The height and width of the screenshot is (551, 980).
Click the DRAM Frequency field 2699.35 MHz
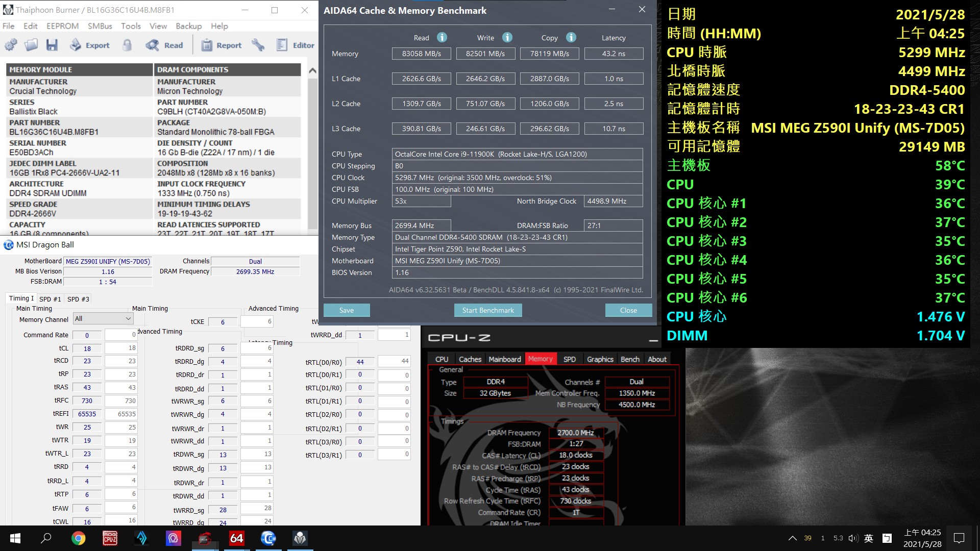(x=255, y=271)
